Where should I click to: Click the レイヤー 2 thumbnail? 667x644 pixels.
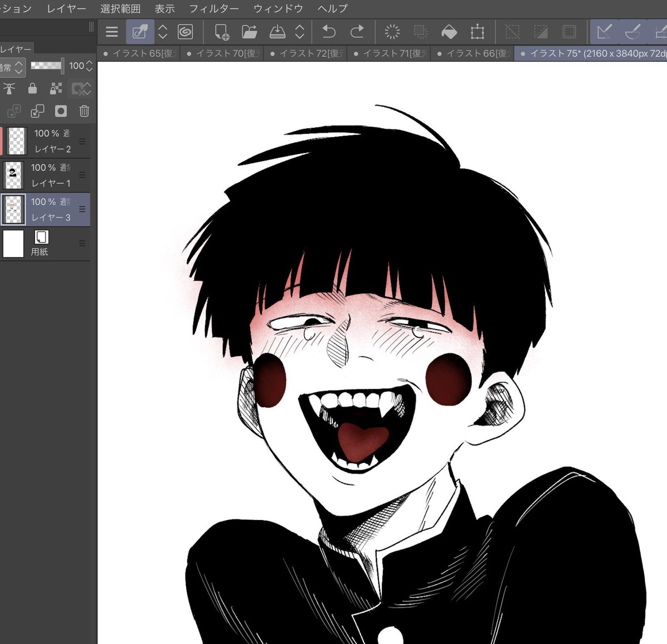17,141
